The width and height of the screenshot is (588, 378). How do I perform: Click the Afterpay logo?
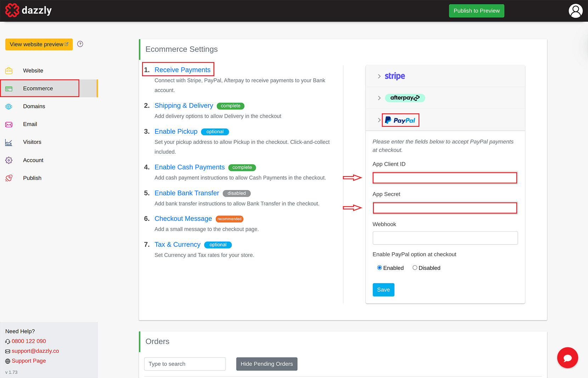point(405,98)
